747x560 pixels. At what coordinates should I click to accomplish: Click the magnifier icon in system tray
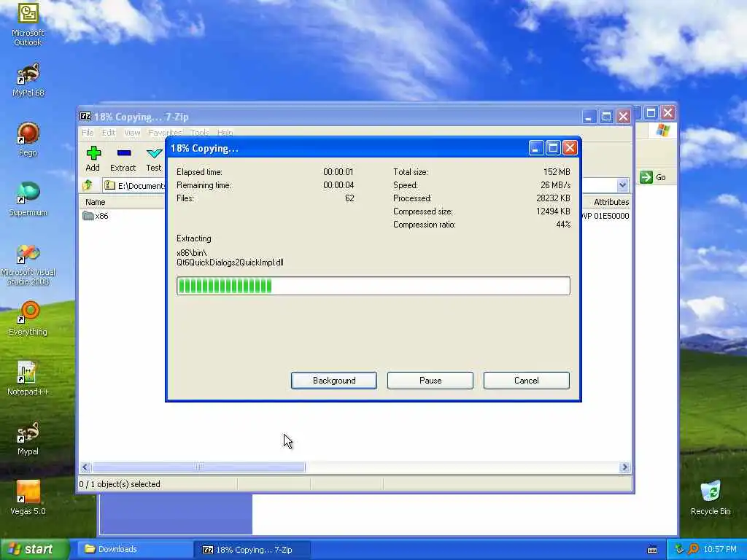click(693, 549)
